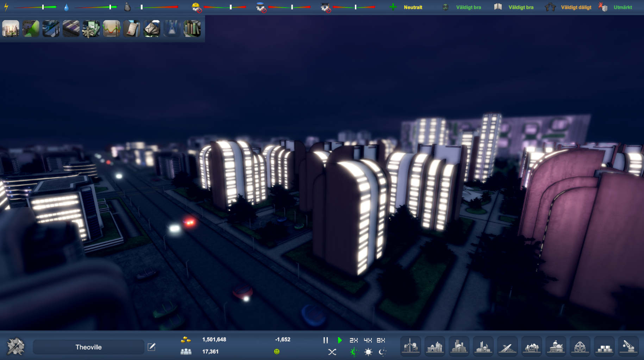Click the Utmärkt fire safety status
The image size is (644, 360).
tap(623, 7)
